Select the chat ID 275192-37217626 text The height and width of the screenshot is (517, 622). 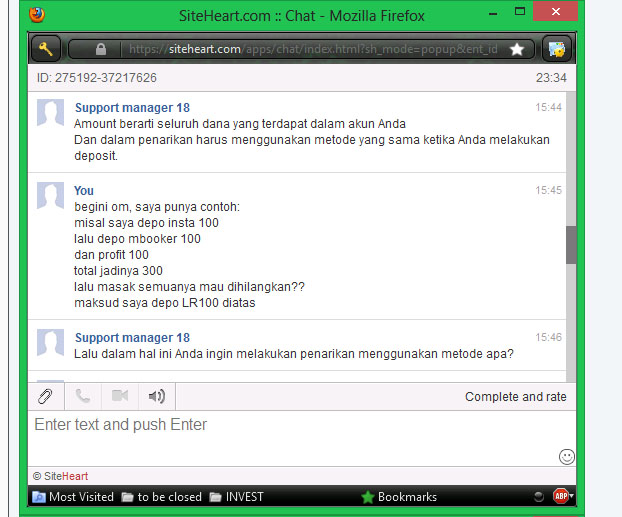pyautogui.click(x=97, y=78)
